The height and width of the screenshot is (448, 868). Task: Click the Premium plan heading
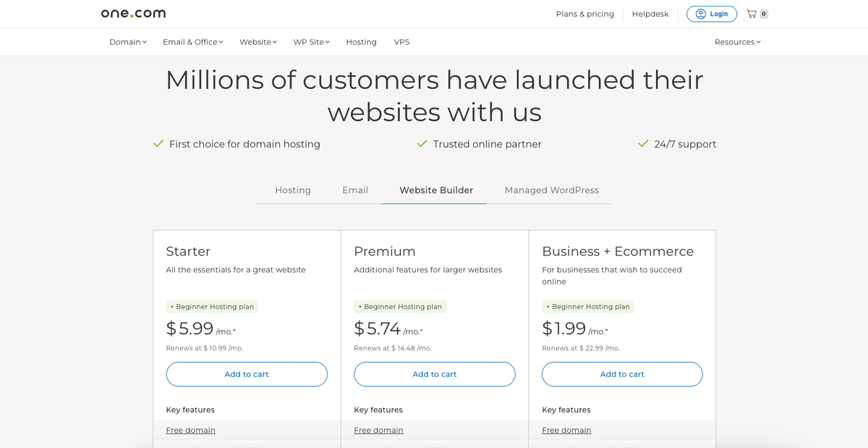[385, 251]
